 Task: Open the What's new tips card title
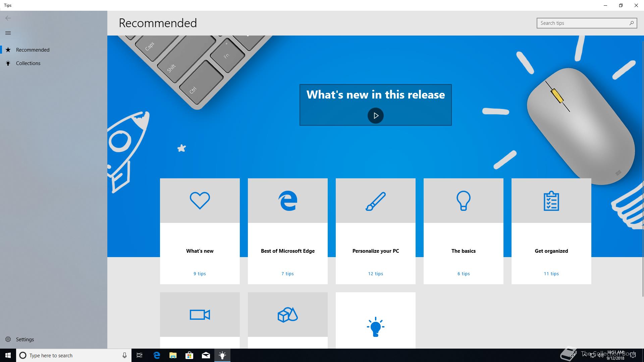click(200, 251)
